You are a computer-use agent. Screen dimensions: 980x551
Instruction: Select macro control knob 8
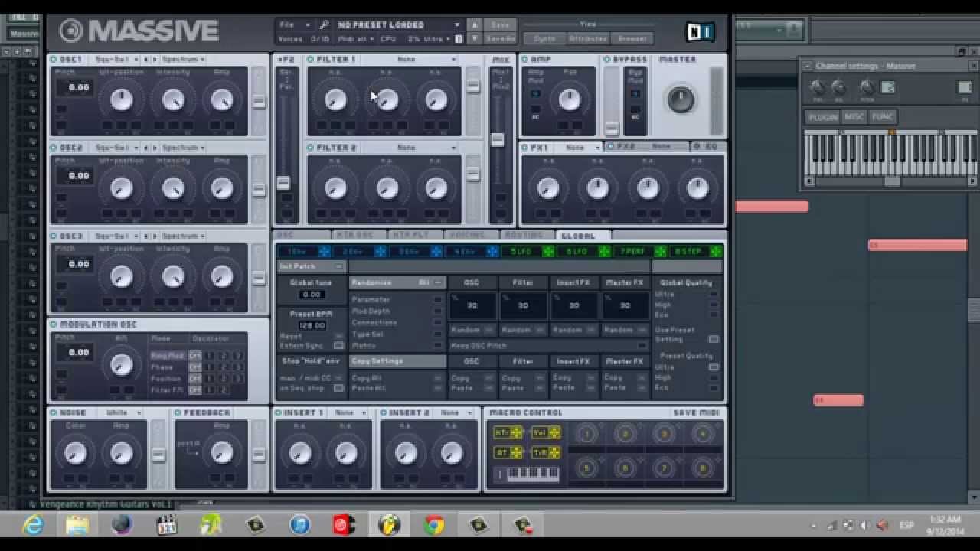point(703,468)
